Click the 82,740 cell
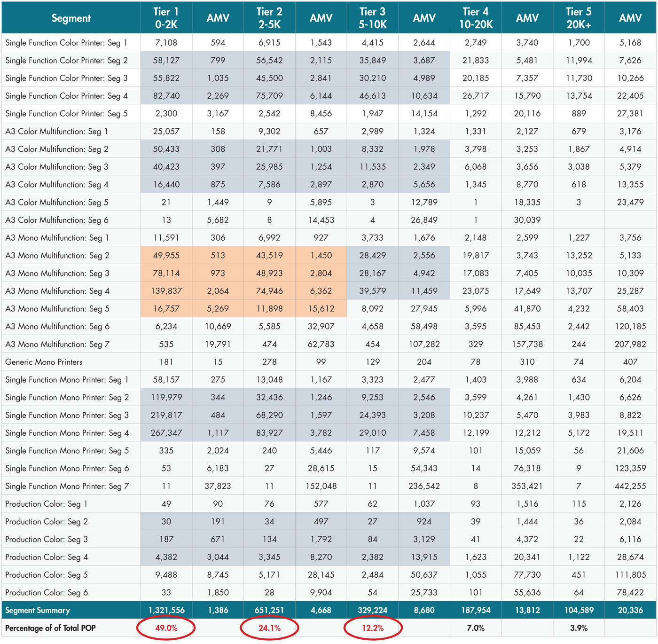Viewport: 658px width, 644px height. click(166, 96)
